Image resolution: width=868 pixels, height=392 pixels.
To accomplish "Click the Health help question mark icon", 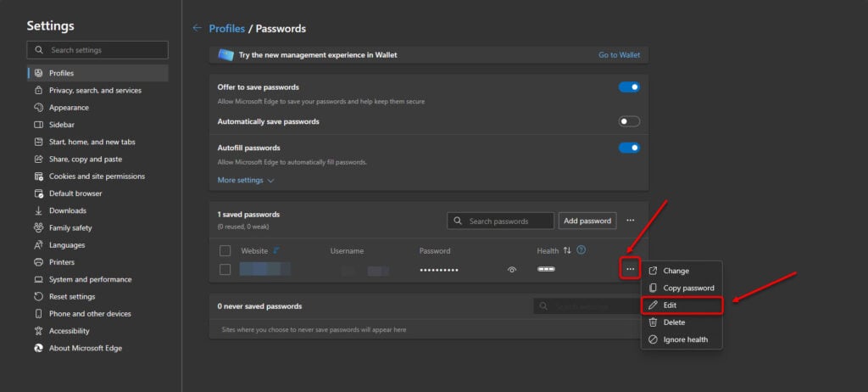I will [x=581, y=250].
